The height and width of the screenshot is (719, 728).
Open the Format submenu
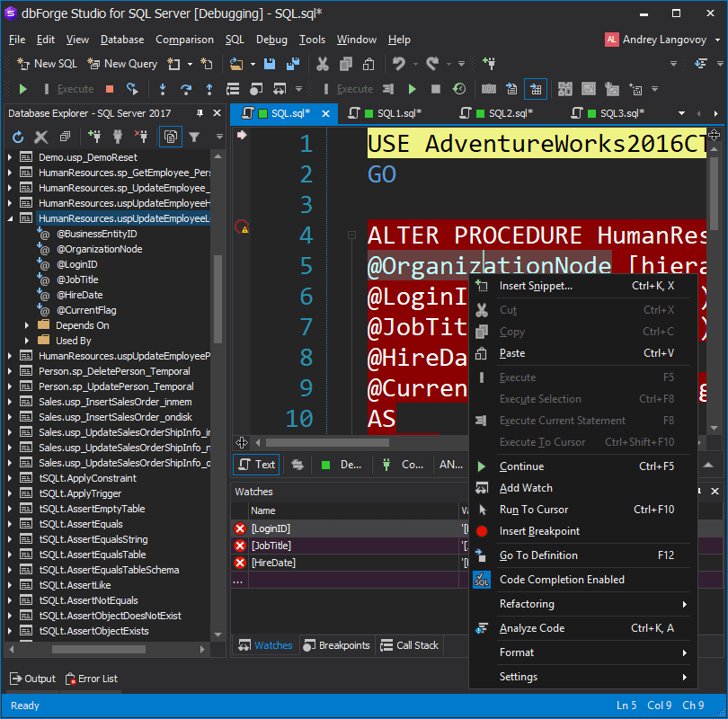[582, 652]
